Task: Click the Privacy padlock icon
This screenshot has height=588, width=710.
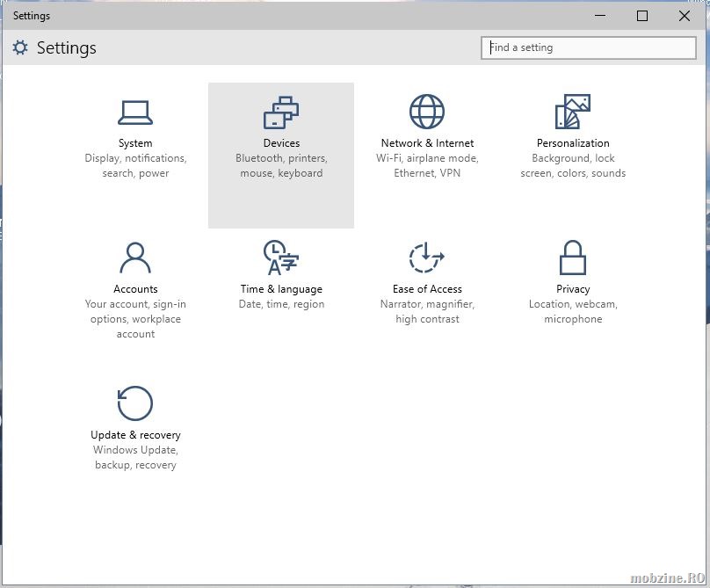Action: coord(573,258)
